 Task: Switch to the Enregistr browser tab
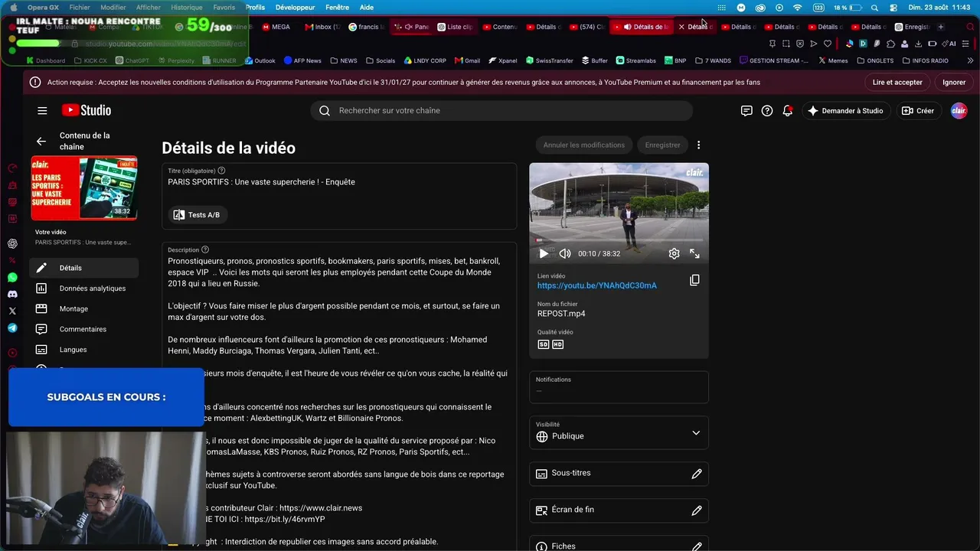pos(912,27)
